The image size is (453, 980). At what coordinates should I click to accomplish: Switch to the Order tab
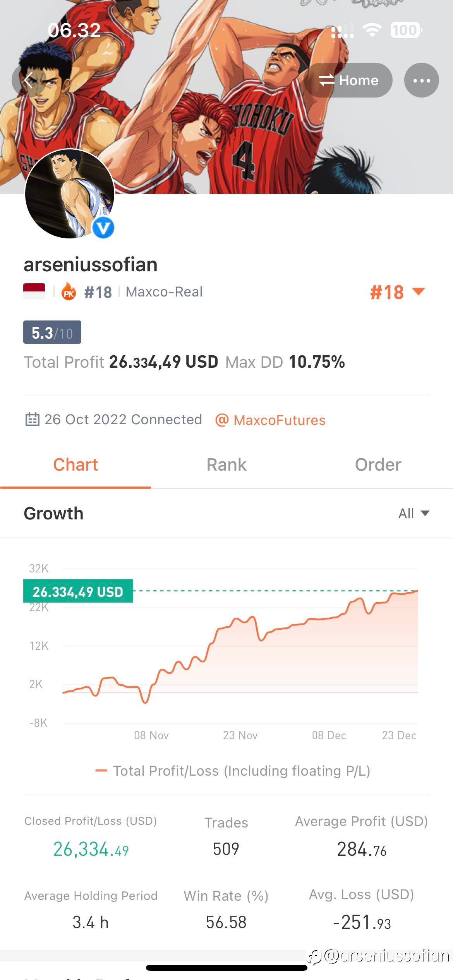pos(378,465)
